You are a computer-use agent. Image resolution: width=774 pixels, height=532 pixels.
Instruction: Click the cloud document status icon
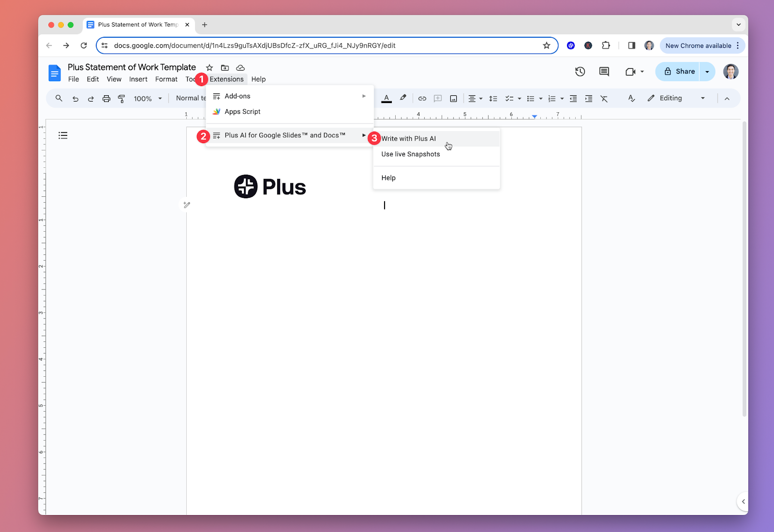point(240,68)
